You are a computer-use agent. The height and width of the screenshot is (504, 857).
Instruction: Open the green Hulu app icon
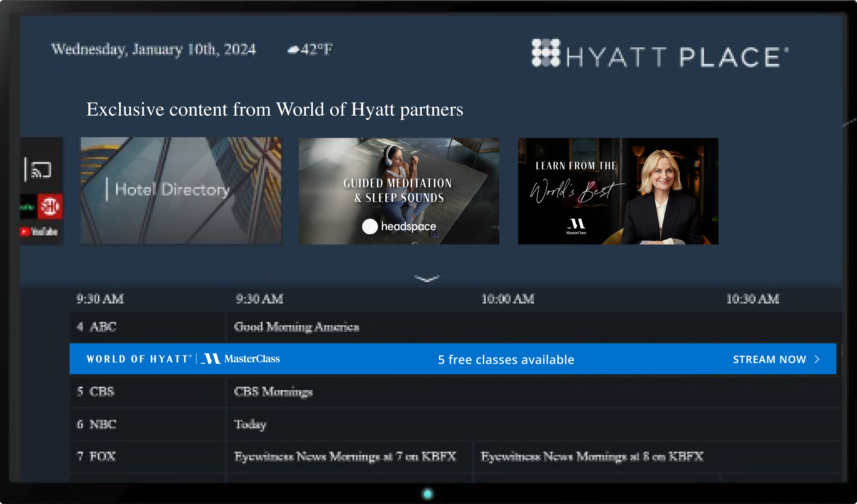(x=28, y=206)
